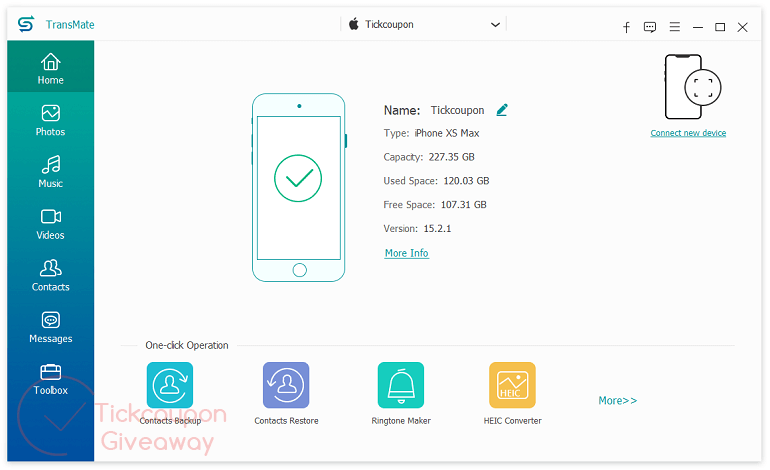This screenshot has width=770, height=470.
Task: Open Contacts in the sidebar
Action: pos(51,275)
